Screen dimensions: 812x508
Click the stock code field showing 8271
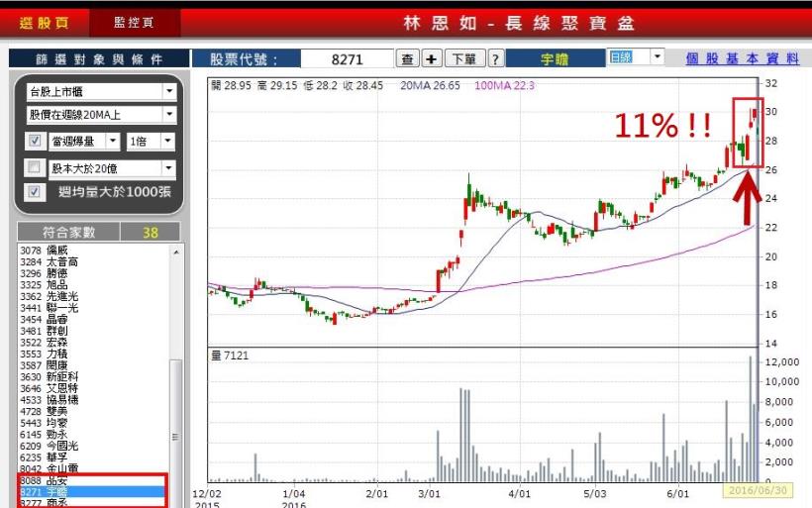click(x=347, y=59)
